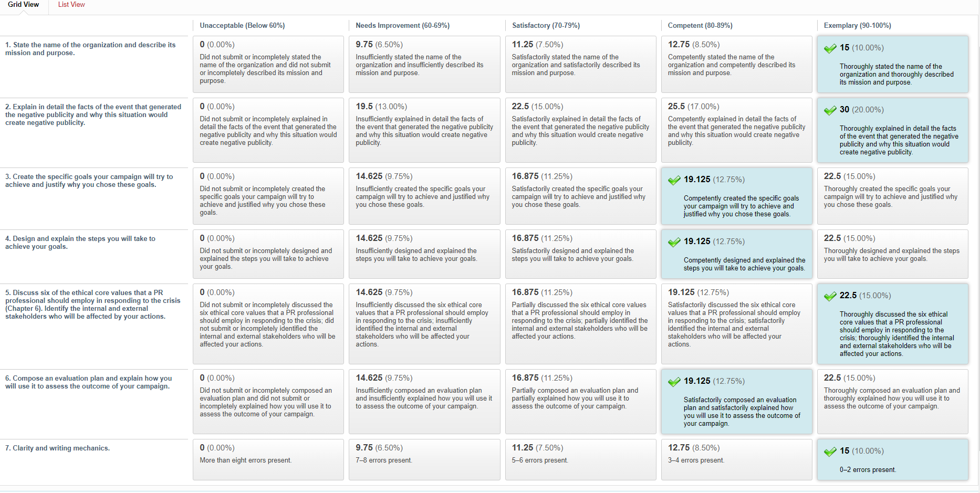Viewport: 980px width, 493px height.
Task: Select Competent 12.75 cell for organization mission
Action: click(x=736, y=65)
